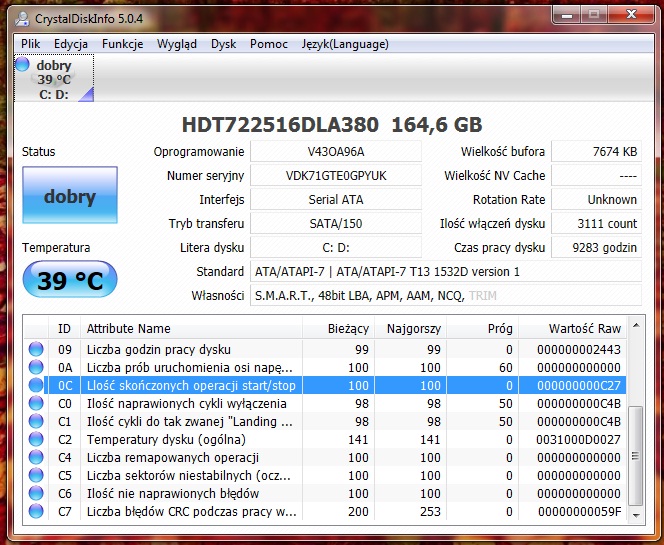
Task: Click status orb of row C0
Action: (36, 403)
